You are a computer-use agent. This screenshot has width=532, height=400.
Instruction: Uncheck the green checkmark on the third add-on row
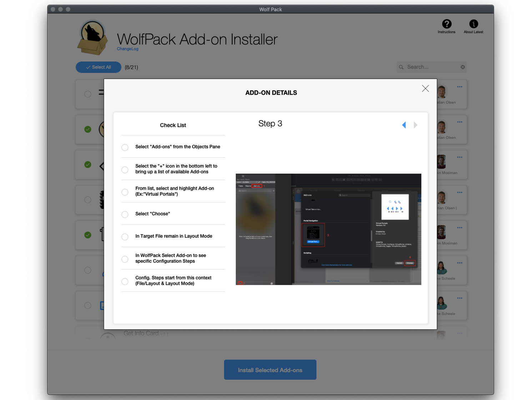click(88, 165)
